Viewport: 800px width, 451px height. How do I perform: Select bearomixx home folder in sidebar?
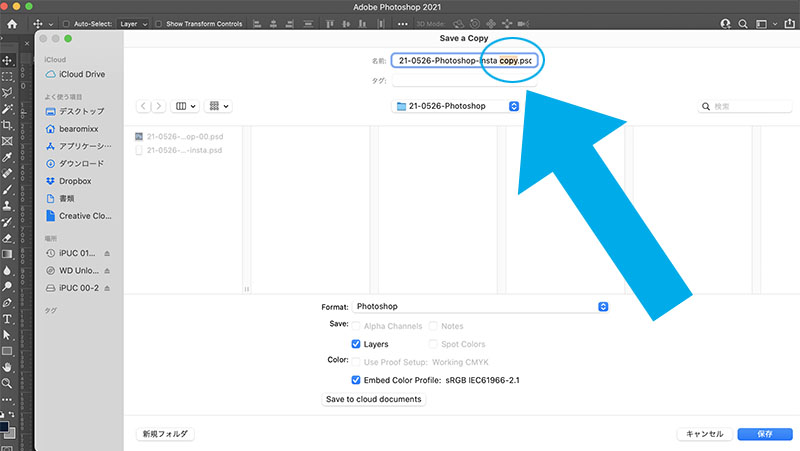tap(72, 129)
